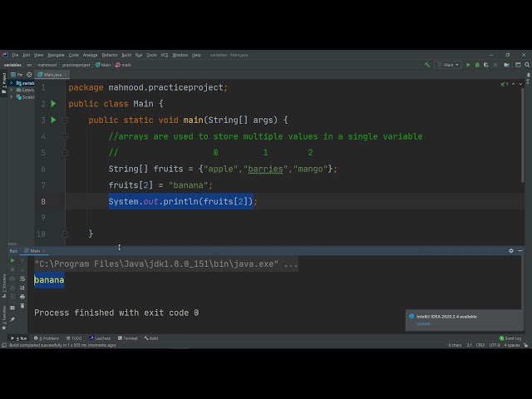Rerun Main from Run panel play icon
This screenshot has height=399, width=532.
pyautogui.click(x=12, y=260)
